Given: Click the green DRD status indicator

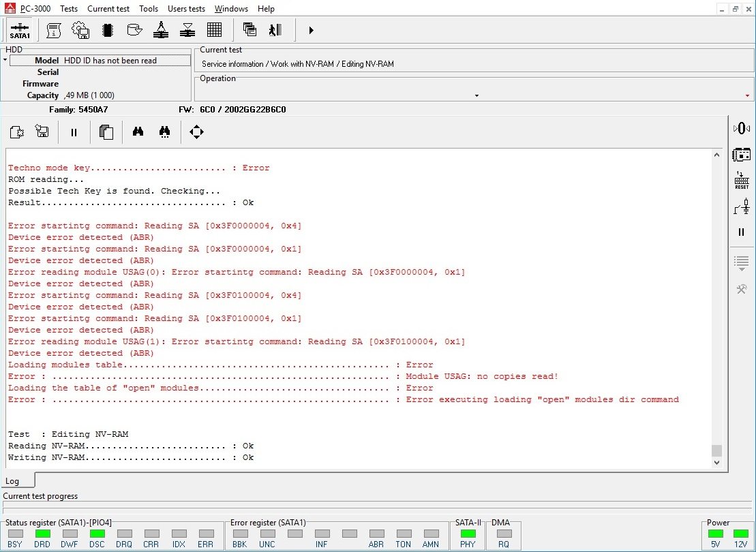Looking at the screenshot, I should pyautogui.click(x=42, y=533).
